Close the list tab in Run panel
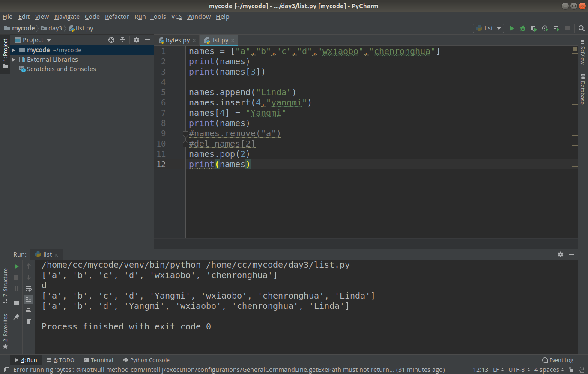This screenshot has height=374, width=588. (57, 255)
